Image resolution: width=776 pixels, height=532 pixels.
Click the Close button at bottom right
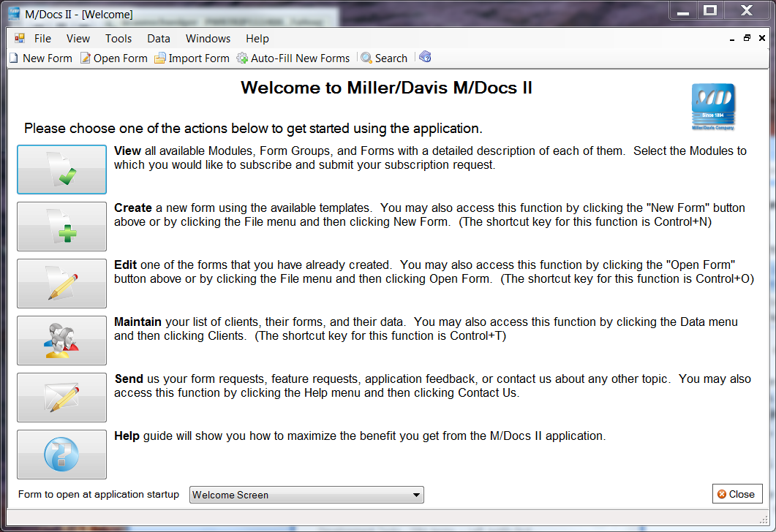click(x=737, y=494)
